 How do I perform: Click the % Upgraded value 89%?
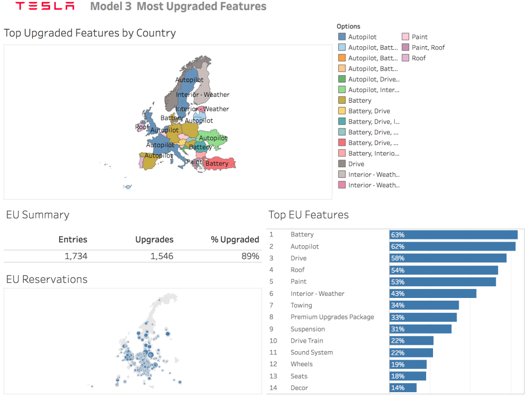pyautogui.click(x=249, y=256)
